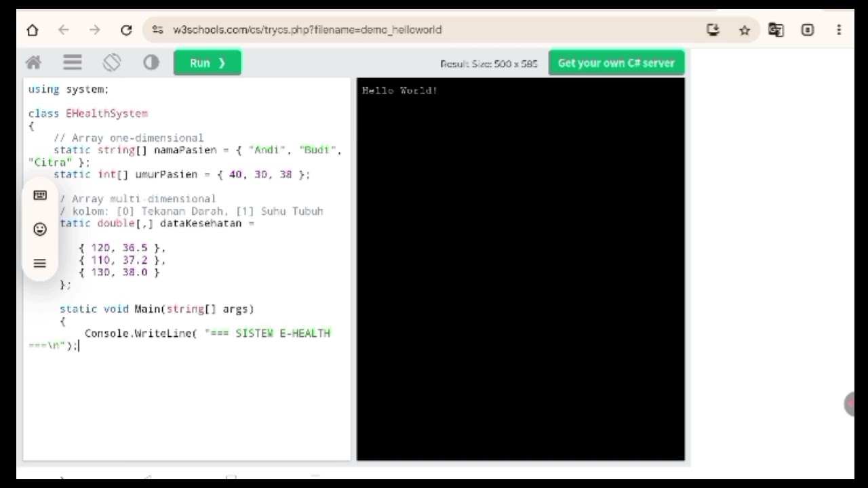This screenshot has width=868, height=488.
Task: Place cursor on namaPasien declaration
Action: [184, 156]
